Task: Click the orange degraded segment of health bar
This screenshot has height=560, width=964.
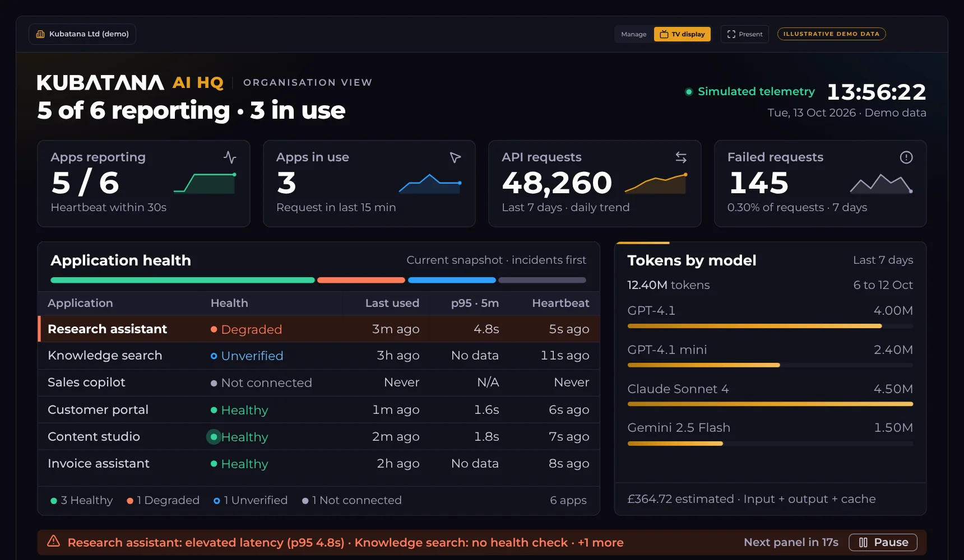Action: point(361,280)
